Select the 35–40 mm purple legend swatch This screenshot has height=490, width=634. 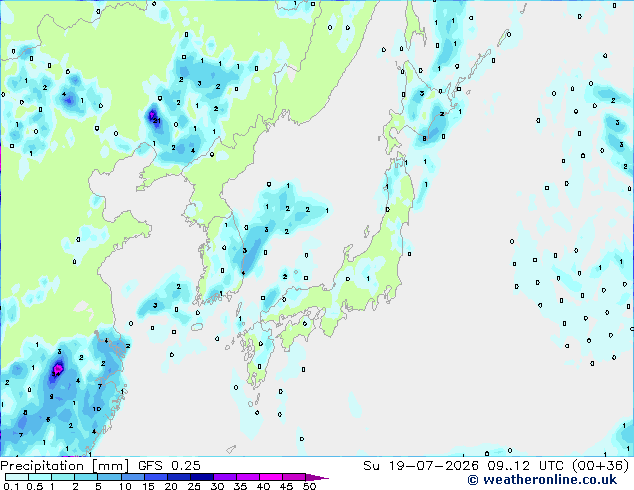click(x=247, y=477)
